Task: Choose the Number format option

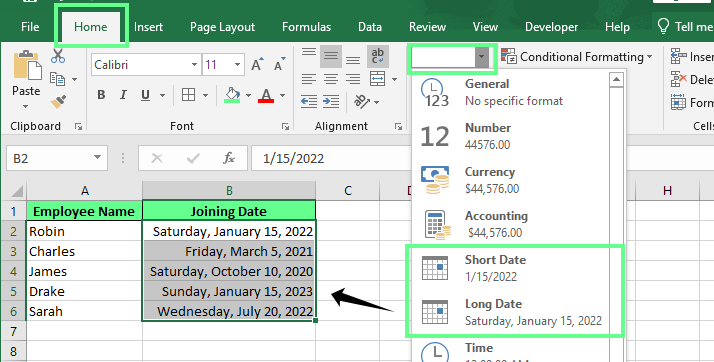Action: (510, 136)
